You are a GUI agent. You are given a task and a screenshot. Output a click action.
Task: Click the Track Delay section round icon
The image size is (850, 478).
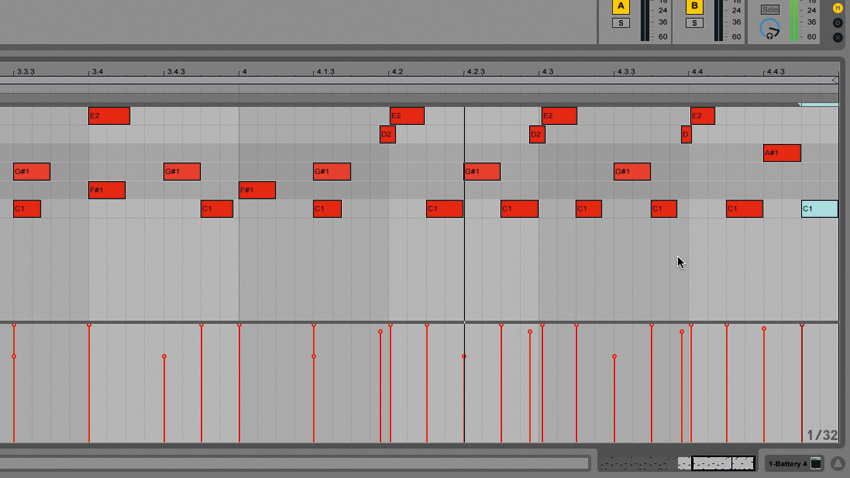(838, 23)
